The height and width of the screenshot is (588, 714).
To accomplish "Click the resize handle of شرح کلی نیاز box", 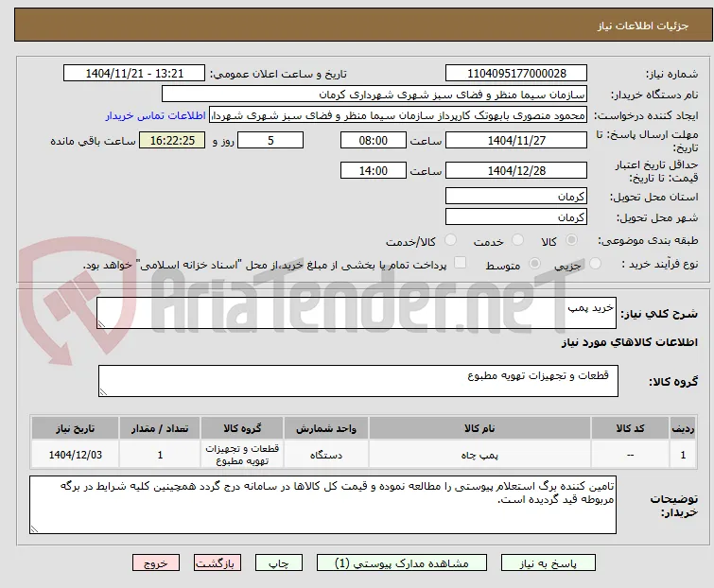I will click(101, 324).
